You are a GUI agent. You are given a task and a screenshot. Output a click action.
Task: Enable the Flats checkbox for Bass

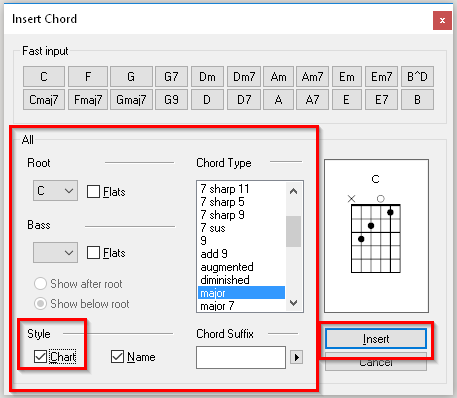tap(106, 253)
